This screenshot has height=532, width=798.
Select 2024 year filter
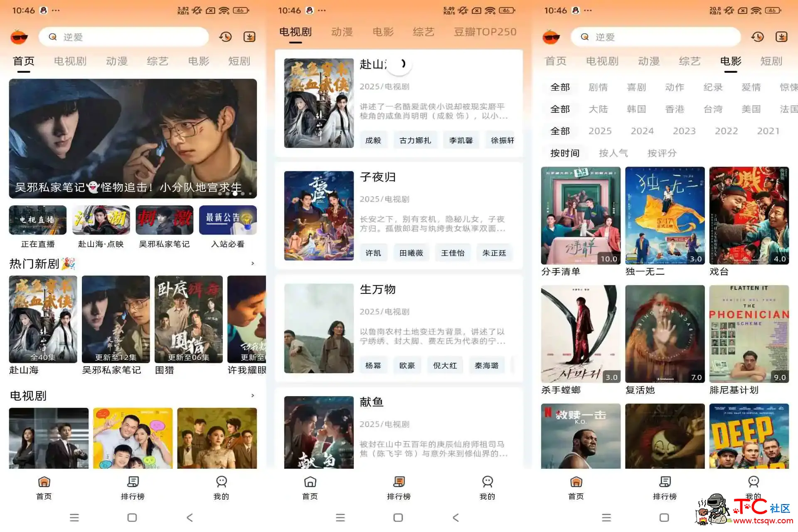642,131
